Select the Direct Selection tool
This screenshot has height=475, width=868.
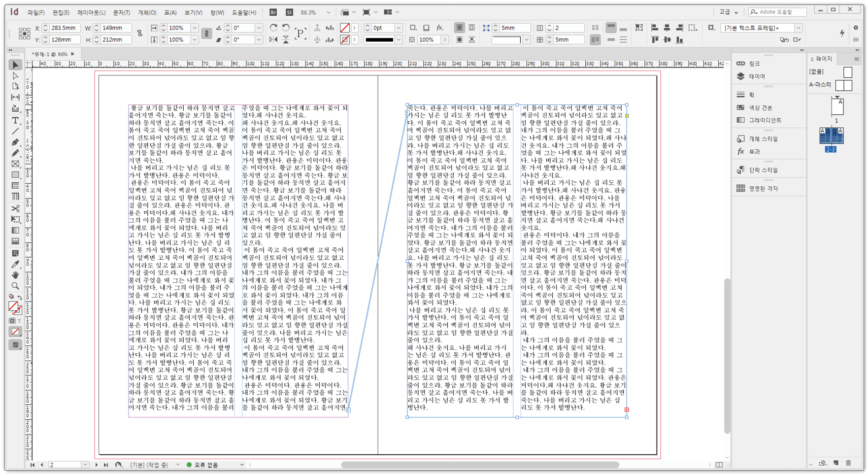[x=15, y=76]
